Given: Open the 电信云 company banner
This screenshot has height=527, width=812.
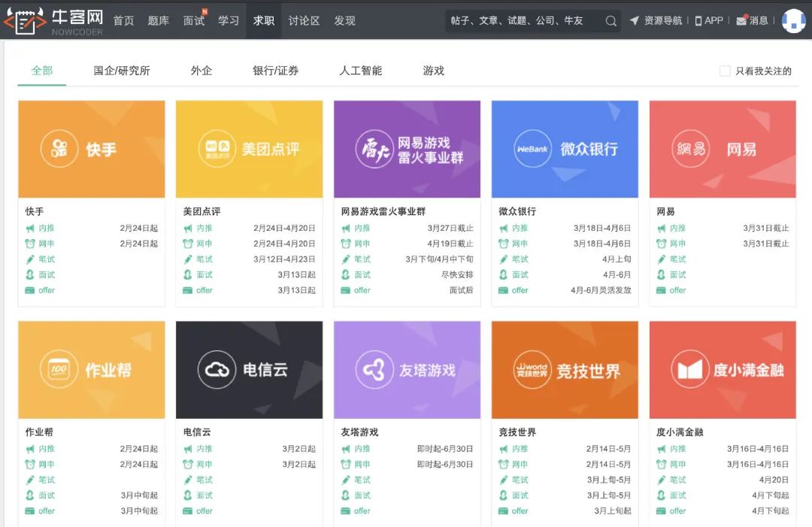Looking at the screenshot, I should coord(249,370).
